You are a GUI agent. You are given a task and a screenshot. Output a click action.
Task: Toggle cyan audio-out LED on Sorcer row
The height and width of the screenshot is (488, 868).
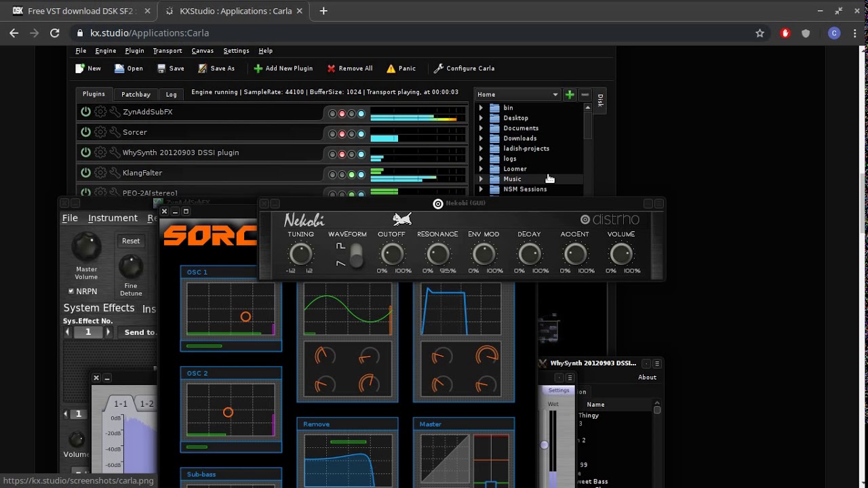pyautogui.click(x=361, y=134)
